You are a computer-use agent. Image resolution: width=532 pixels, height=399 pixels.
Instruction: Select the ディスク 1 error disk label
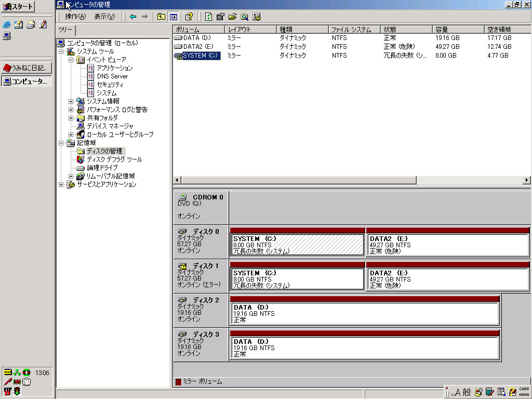coord(201,276)
